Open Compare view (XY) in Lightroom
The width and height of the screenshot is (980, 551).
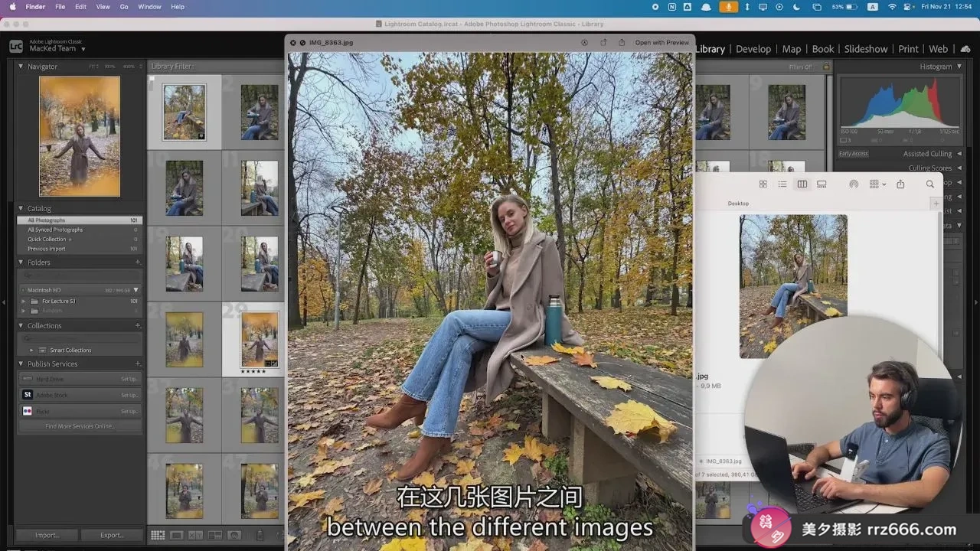[196, 535]
